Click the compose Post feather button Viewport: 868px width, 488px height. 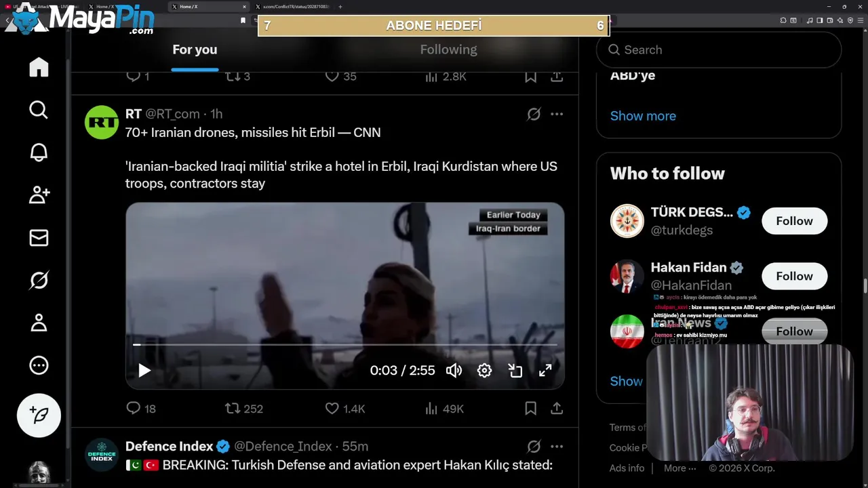39,415
